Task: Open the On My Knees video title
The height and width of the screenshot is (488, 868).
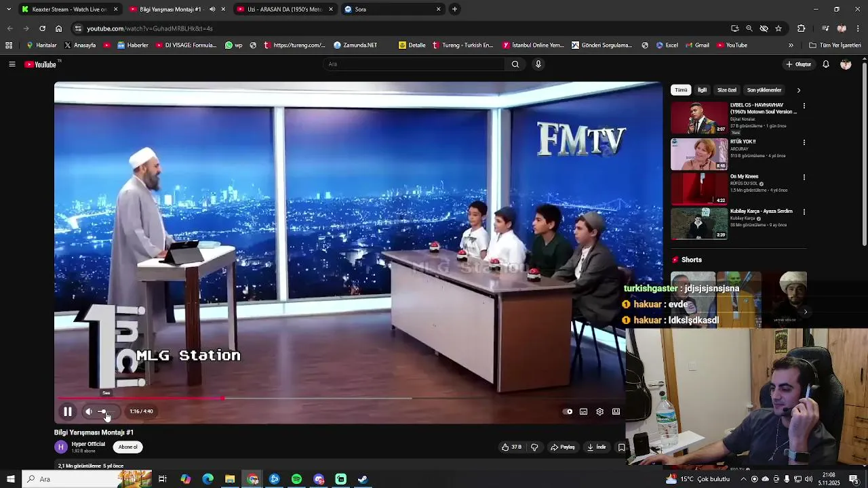Action: (x=744, y=176)
